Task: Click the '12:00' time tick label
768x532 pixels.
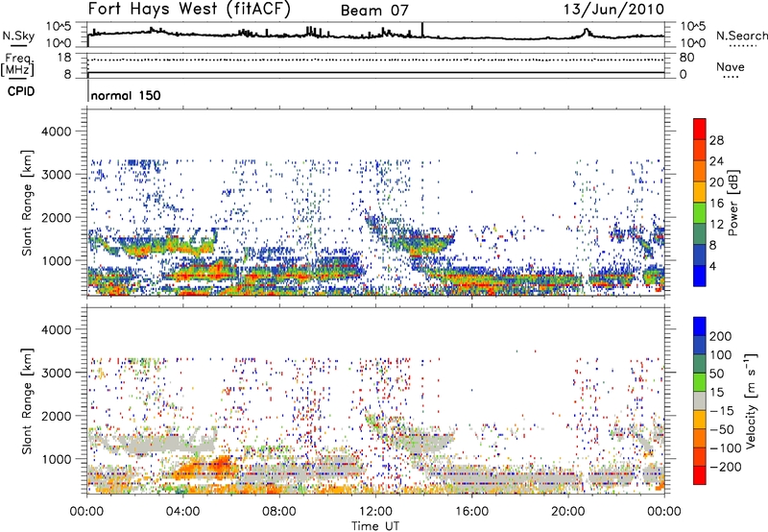Action: pos(375,512)
